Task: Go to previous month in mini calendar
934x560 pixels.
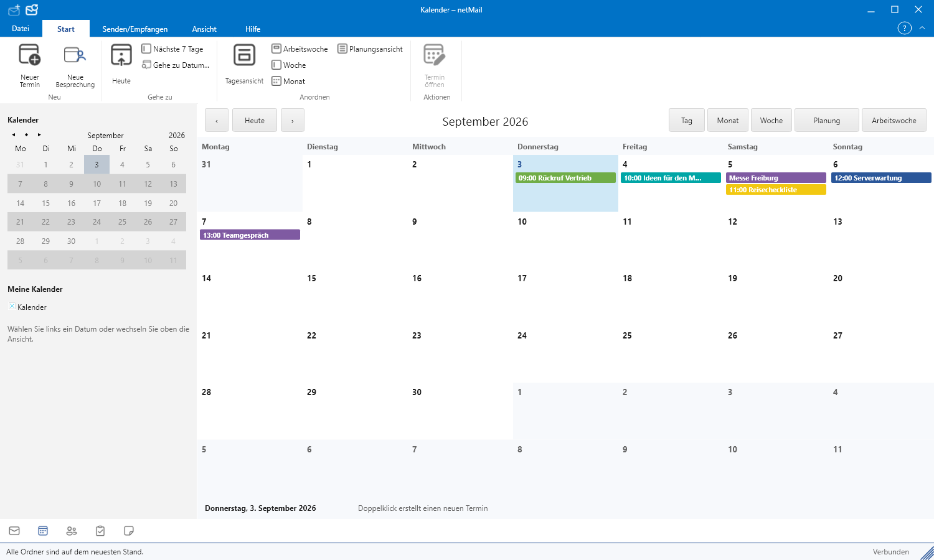Action: [x=14, y=134]
